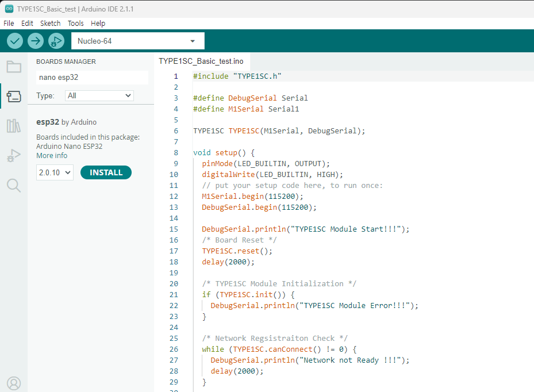Start debugging with the Debug button
Screen dimensions: 534x392
click(x=56, y=41)
